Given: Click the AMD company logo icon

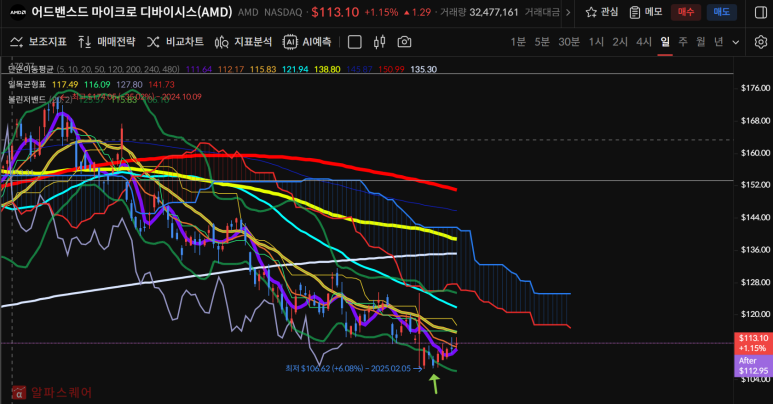Looking at the screenshot, I should [18, 12].
